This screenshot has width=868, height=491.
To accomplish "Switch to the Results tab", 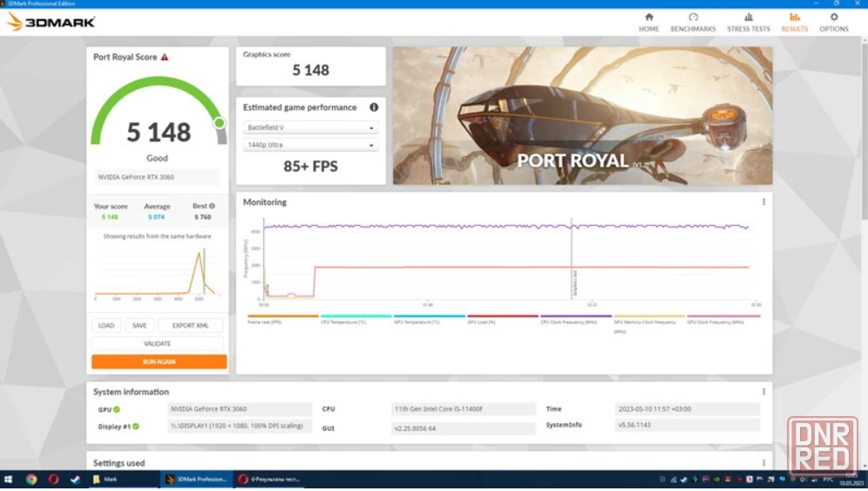I will [x=794, y=22].
